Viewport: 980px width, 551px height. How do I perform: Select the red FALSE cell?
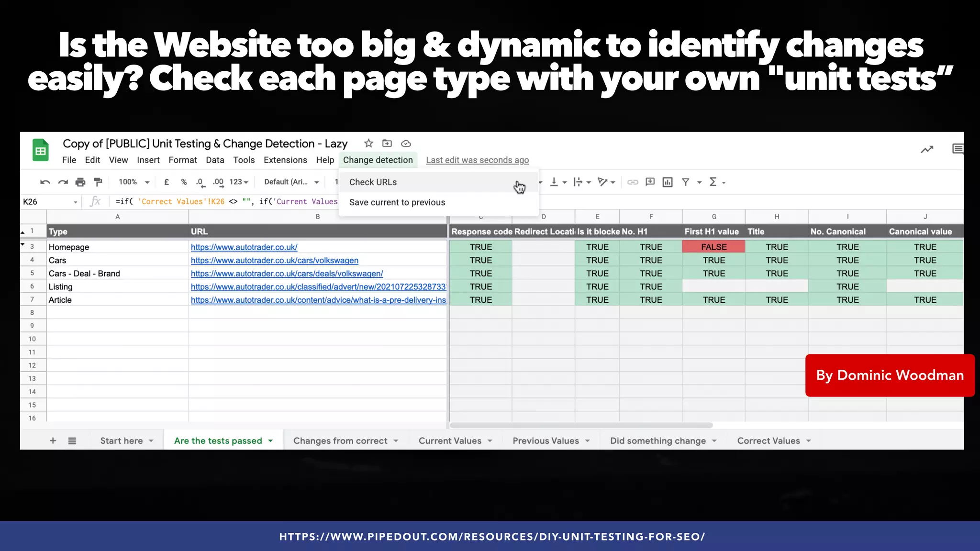tap(713, 247)
